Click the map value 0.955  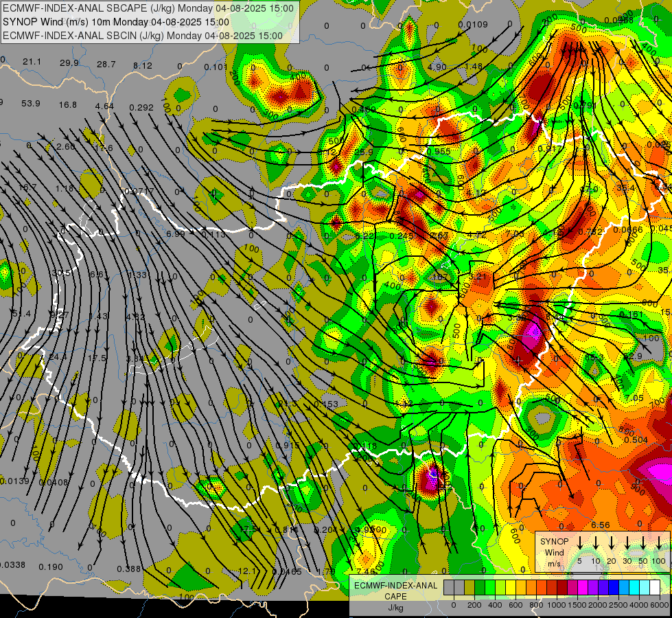(x=439, y=151)
